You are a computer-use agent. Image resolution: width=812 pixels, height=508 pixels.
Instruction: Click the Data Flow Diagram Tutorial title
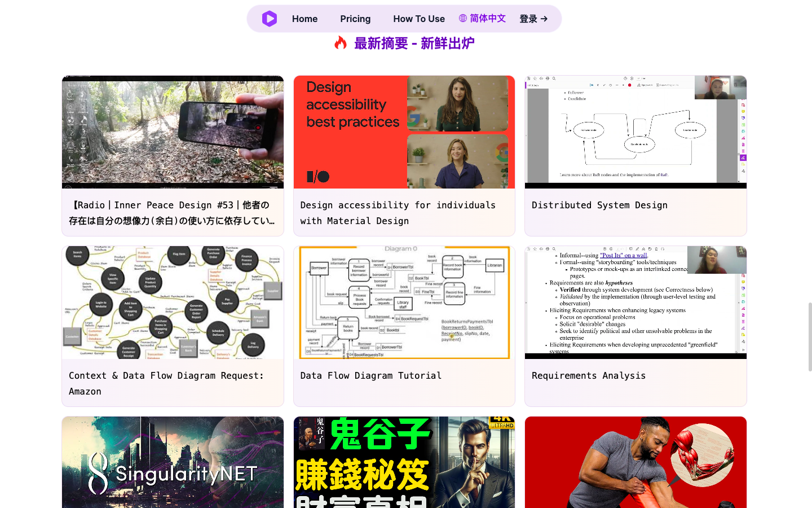371,376
